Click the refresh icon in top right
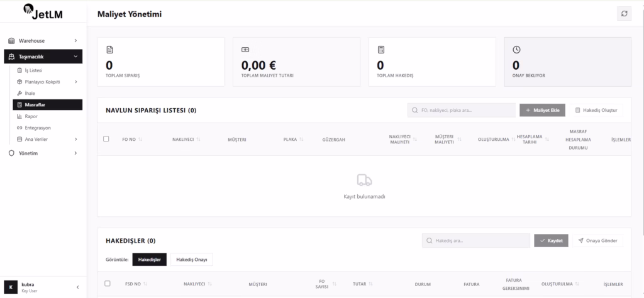Image resolution: width=644 pixels, height=298 pixels. (624, 14)
